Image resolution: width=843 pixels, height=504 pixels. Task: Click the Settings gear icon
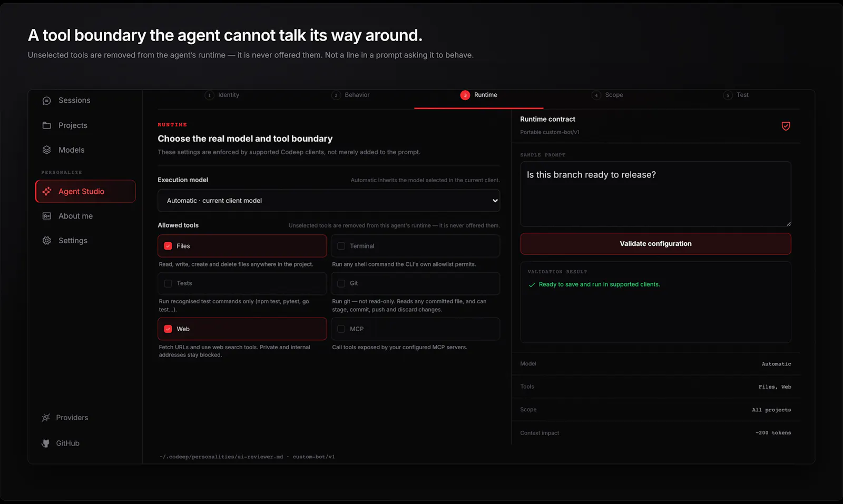click(x=46, y=241)
